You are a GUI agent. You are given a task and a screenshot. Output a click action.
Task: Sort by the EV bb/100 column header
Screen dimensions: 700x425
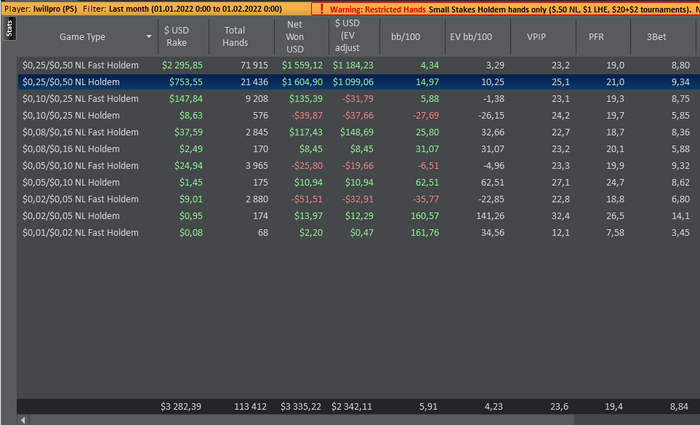tap(471, 37)
